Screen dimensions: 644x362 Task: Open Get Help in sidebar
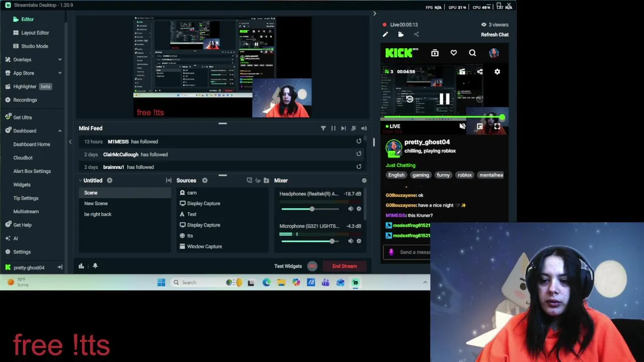pos(22,225)
